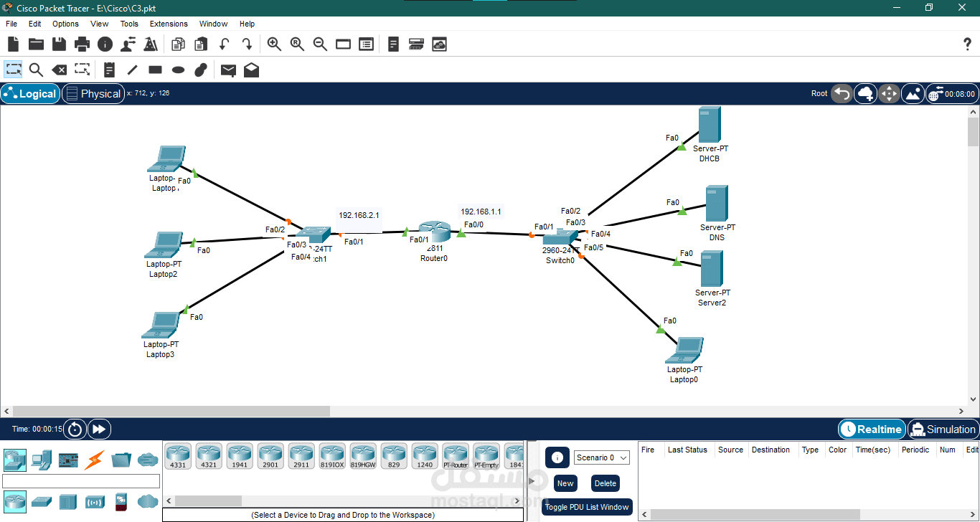980x522 pixels.
Task: Create a new cluster with cloud-plus icon
Action: click(x=867, y=93)
